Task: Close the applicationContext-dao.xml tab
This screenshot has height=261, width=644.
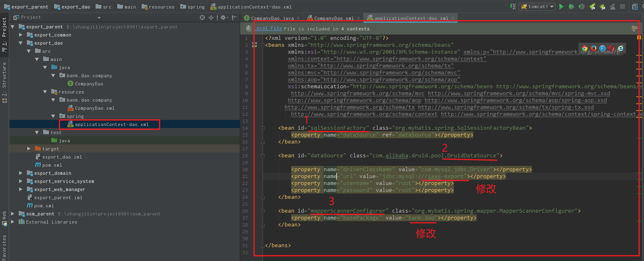Action: [453, 18]
